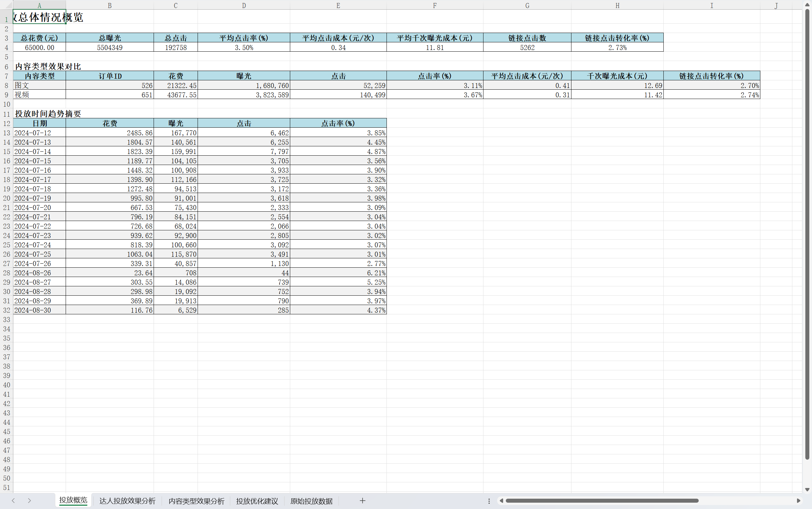Viewport: 812px width, 509px height.
Task: Open the 内容类型效果分析 sheet tab
Action: click(x=196, y=501)
